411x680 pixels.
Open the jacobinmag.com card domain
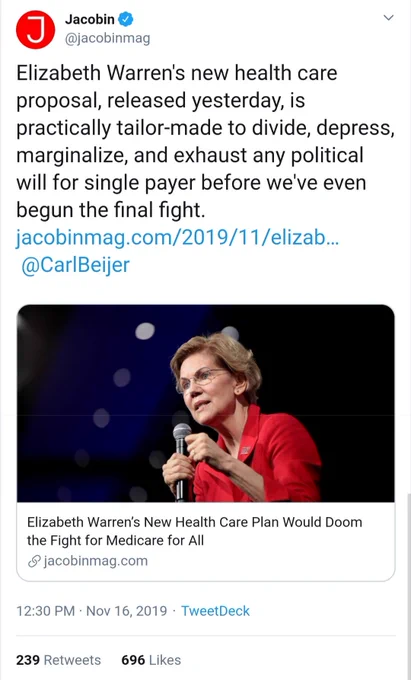pyautogui.click(x=95, y=561)
